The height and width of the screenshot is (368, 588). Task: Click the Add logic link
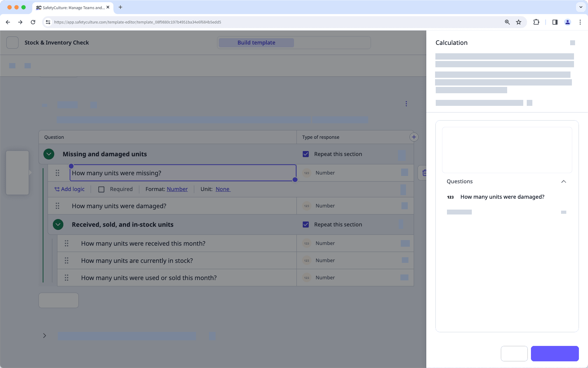click(70, 189)
